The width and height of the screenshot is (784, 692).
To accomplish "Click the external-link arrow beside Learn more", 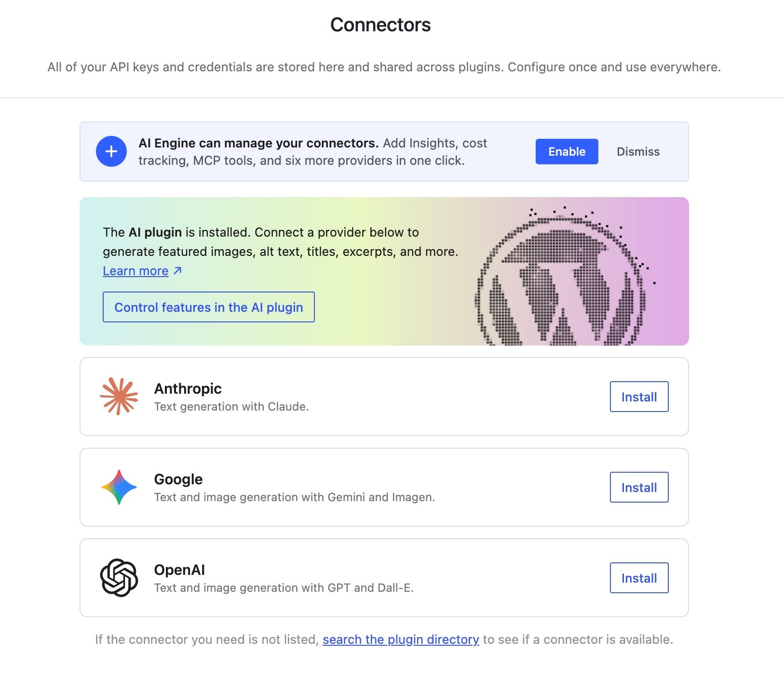I will (x=176, y=270).
